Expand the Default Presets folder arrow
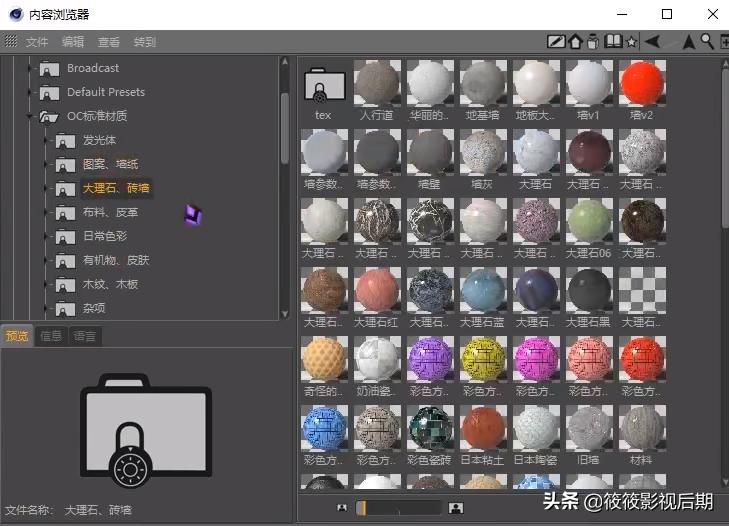The height and width of the screenshot is (526, 729). [x=30, y=92]
